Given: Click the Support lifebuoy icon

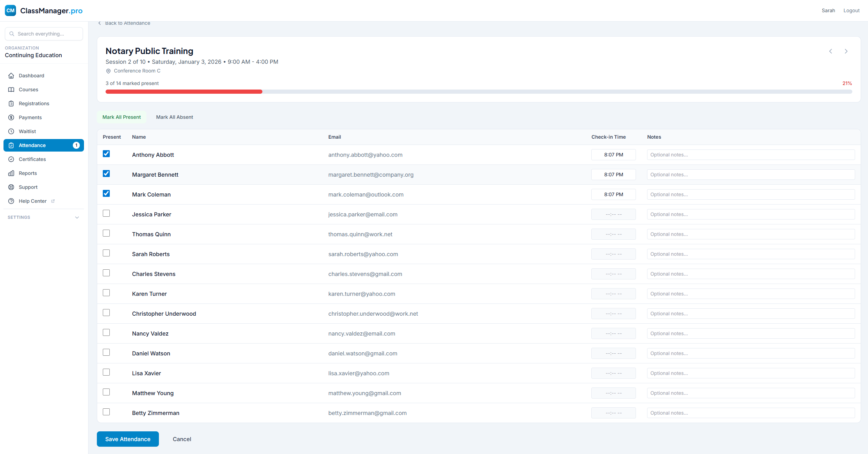Looking at the screenshot, I should tap(11, 187).
